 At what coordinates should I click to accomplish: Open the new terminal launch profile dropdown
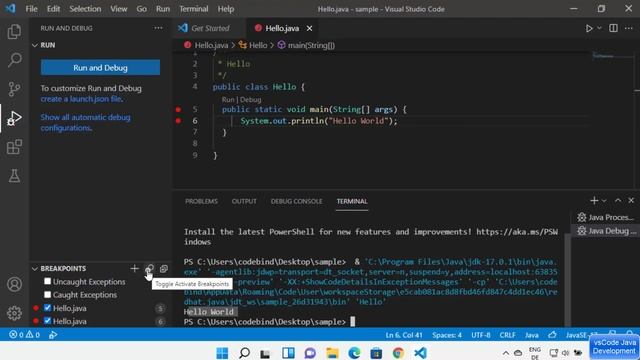pos(604,200)
